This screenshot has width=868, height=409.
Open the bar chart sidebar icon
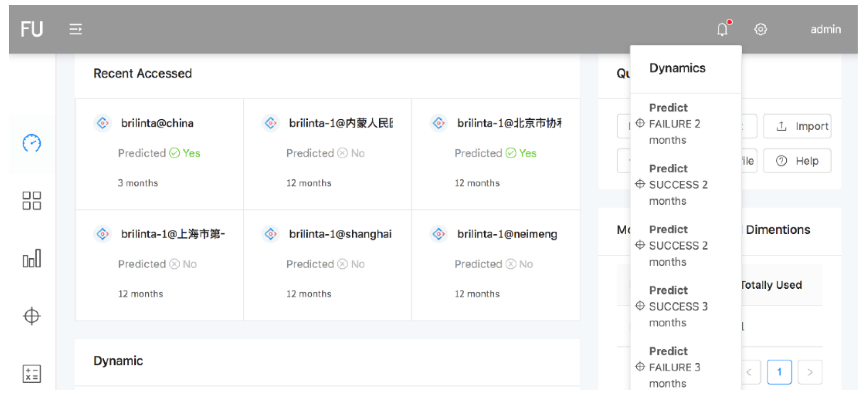[32, 258]
